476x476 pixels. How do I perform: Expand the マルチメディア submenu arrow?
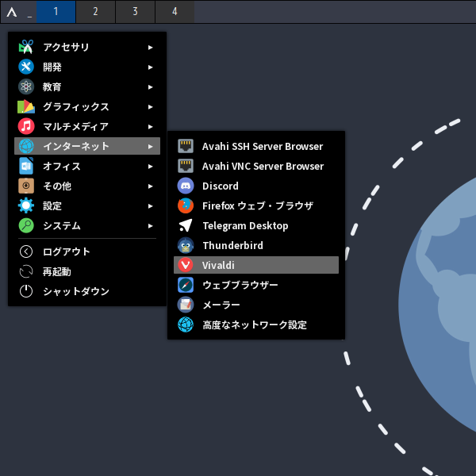point(150,127)
